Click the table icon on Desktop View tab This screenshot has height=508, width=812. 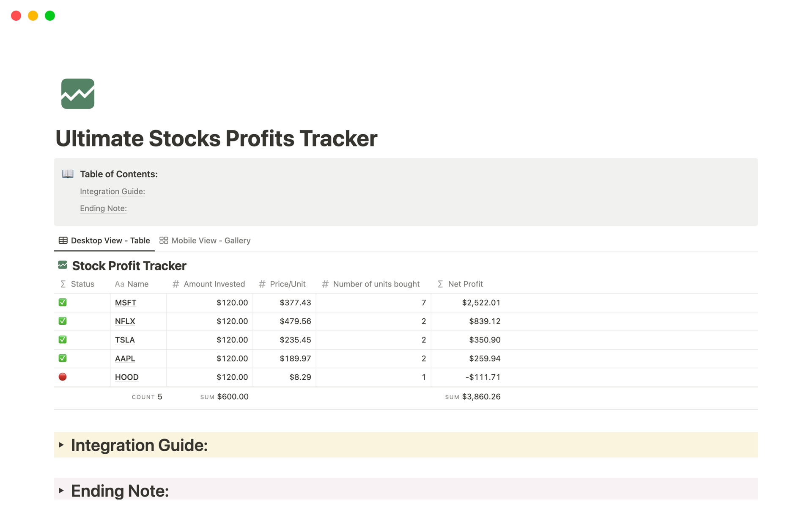tap(63, 240)
